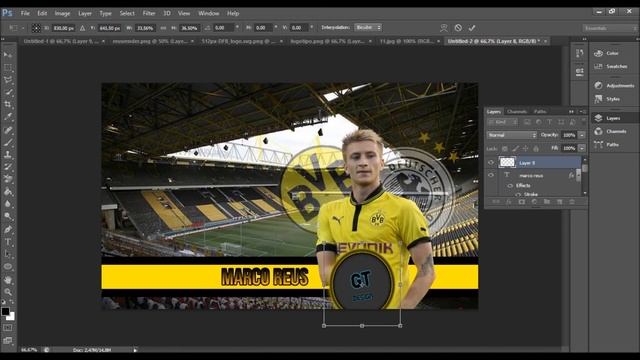This screenshot has width=640, height=360.
Task: Select the Brush tool
Action: 8,142
